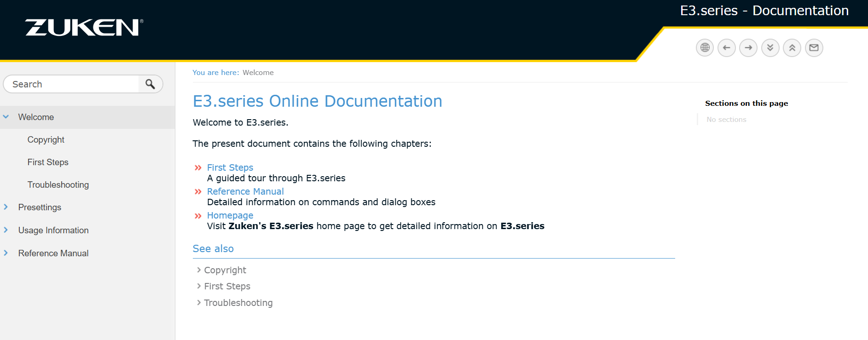Click the Sections on this page label
Viewport: 868px width, 340px height.
click(x=746, y=104)
